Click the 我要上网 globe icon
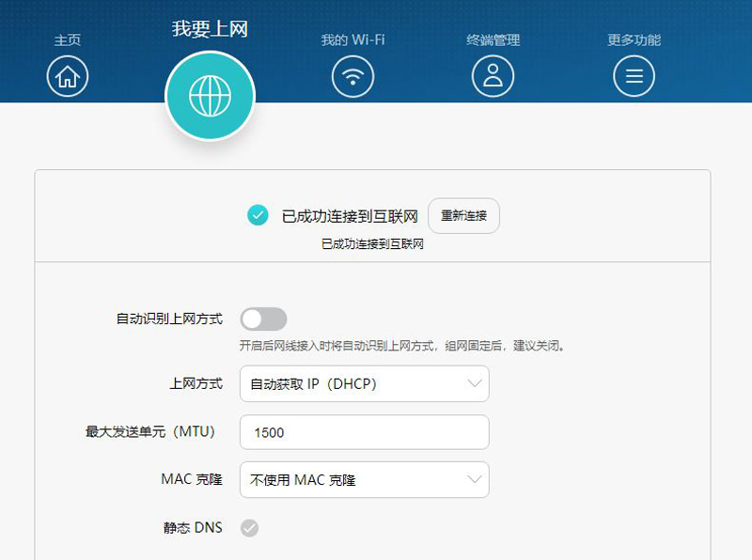Screen dimensions: 752x560 [x=211, y=94]
